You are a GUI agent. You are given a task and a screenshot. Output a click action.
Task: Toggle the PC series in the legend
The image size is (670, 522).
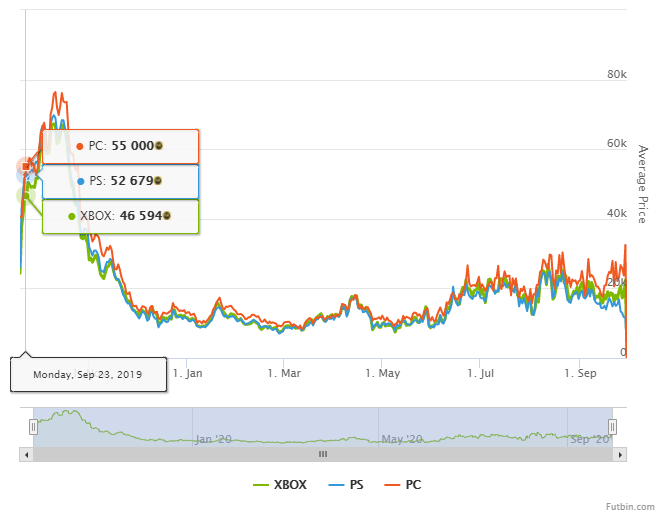tap(403, 485)
